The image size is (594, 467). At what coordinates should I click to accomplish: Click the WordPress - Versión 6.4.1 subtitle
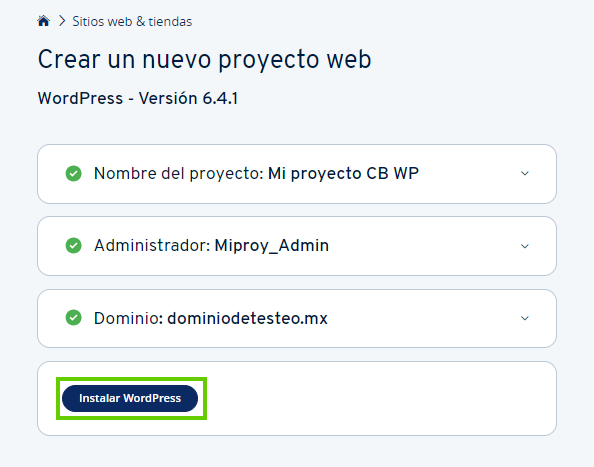tap(138, 98)
